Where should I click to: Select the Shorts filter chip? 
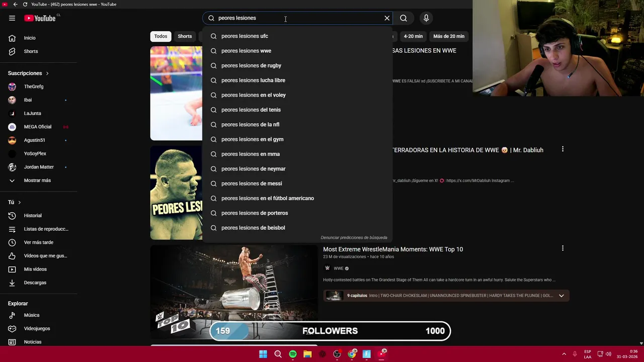point(185,36)
